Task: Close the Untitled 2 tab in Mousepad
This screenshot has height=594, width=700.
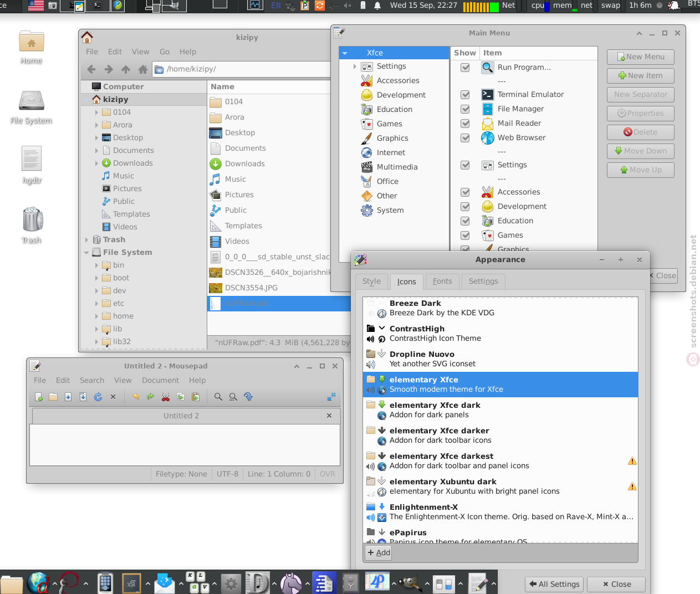Action: (329, 416)
